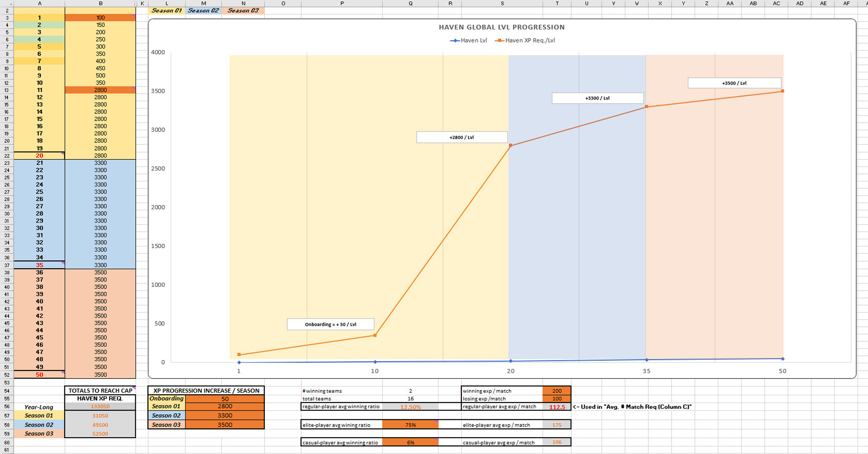This screenshot has width=868, height=454.
Task: Select column header B
Action: tap(100, 3)
